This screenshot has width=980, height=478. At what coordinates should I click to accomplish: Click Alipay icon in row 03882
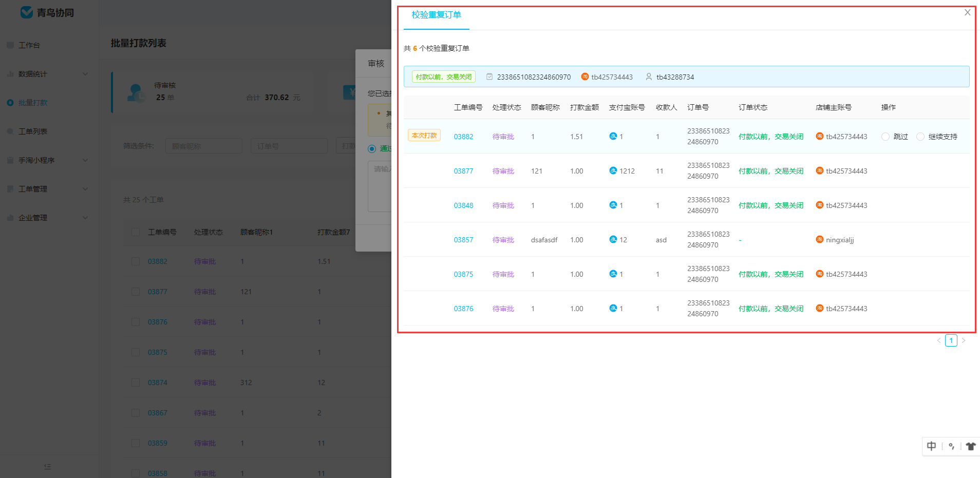613,136
